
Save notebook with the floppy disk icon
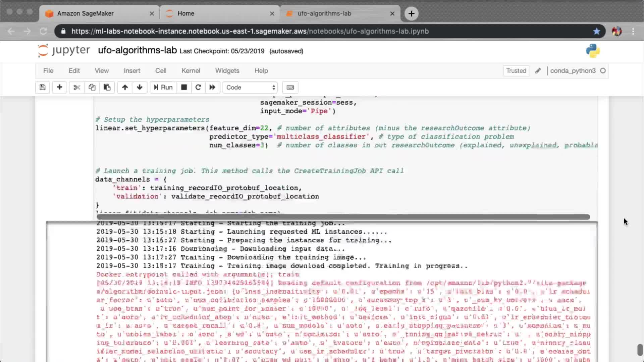click(x=42, y=87)
